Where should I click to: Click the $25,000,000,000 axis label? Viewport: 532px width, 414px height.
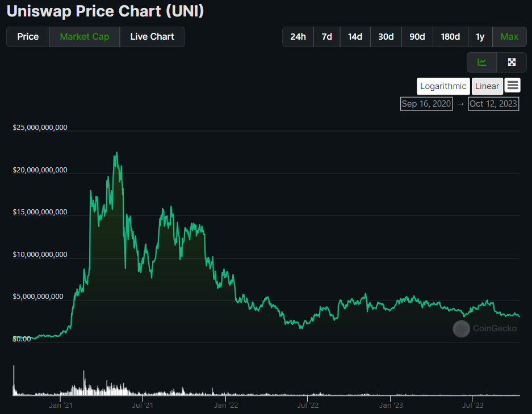click(40, 128)
